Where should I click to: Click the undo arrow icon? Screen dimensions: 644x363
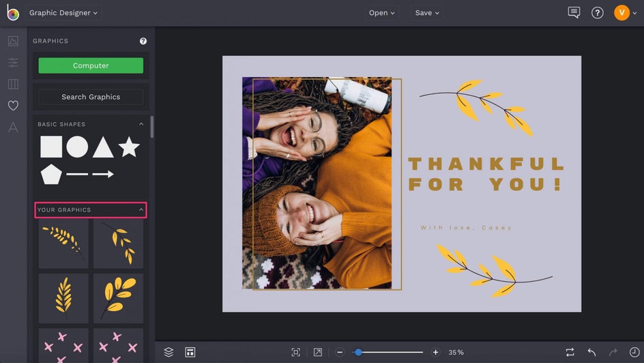(x=591, y=352)
